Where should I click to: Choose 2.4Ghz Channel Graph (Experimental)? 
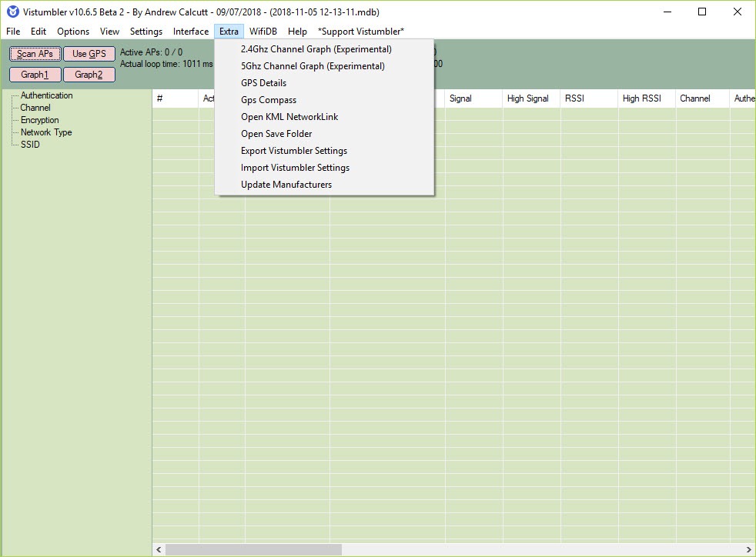point(324,49)
